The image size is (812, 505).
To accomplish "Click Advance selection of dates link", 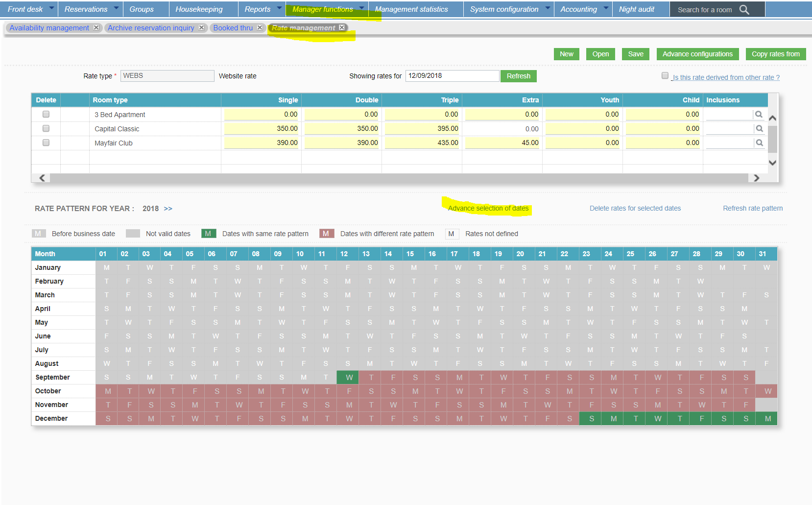I will point(488,208).
